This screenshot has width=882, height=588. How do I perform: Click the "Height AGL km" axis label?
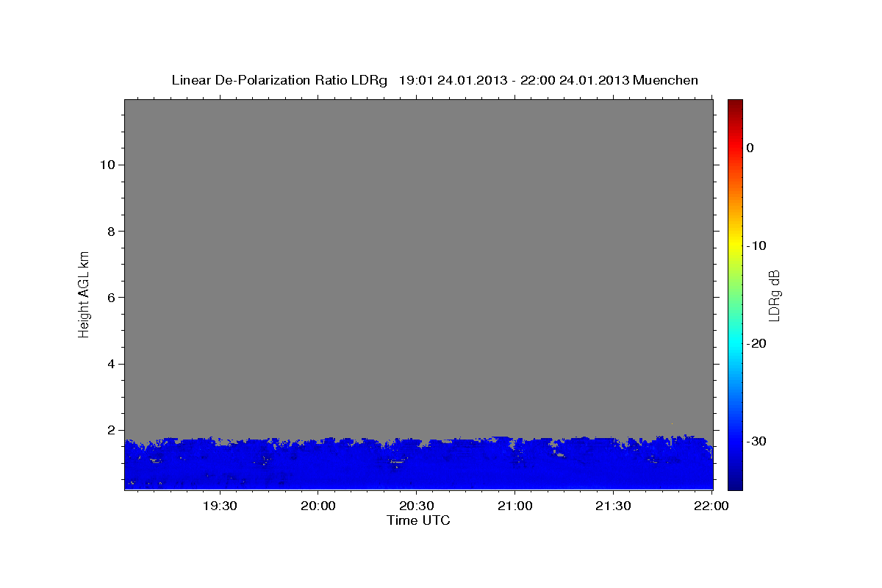85,293
